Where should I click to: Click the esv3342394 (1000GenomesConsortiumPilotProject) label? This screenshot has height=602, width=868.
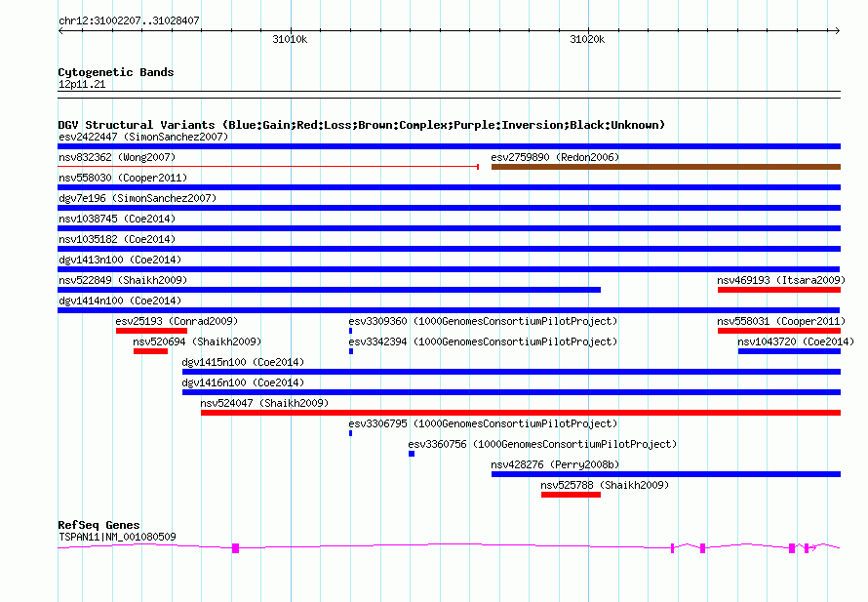click(483, 341)
